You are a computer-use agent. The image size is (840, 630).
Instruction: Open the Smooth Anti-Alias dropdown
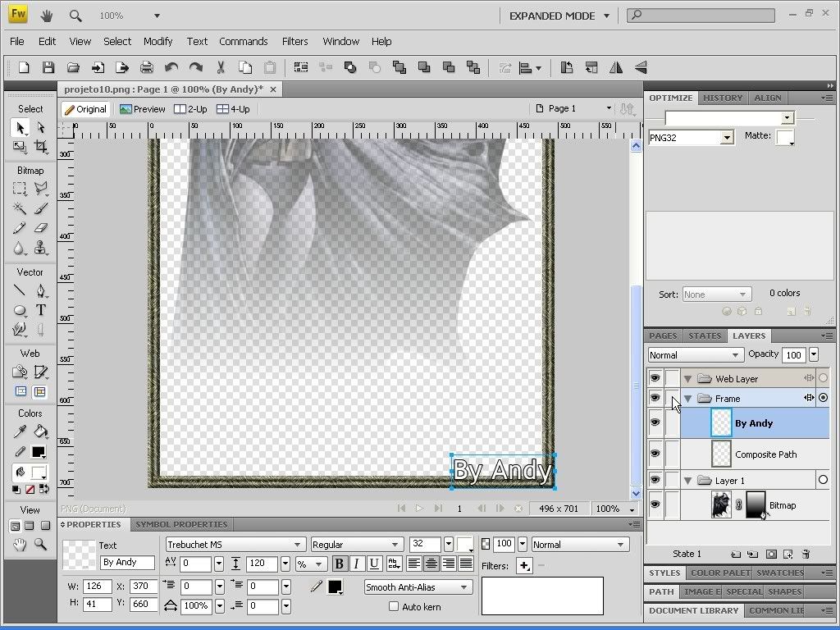click(x=418, y=587)
